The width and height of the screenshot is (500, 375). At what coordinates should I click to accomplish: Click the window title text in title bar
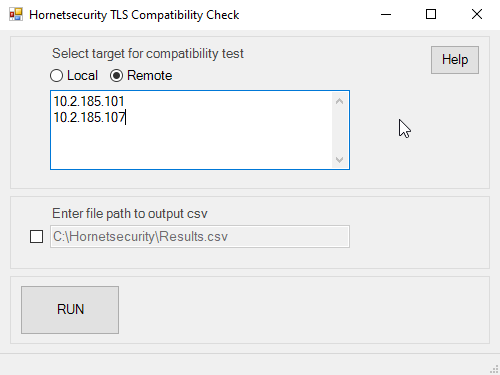134,15
